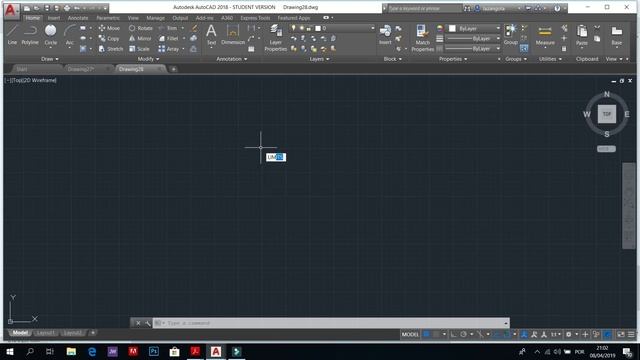Toggle polar tracking in status bar
The image size is (640, 360).
(x=464, y=334)
